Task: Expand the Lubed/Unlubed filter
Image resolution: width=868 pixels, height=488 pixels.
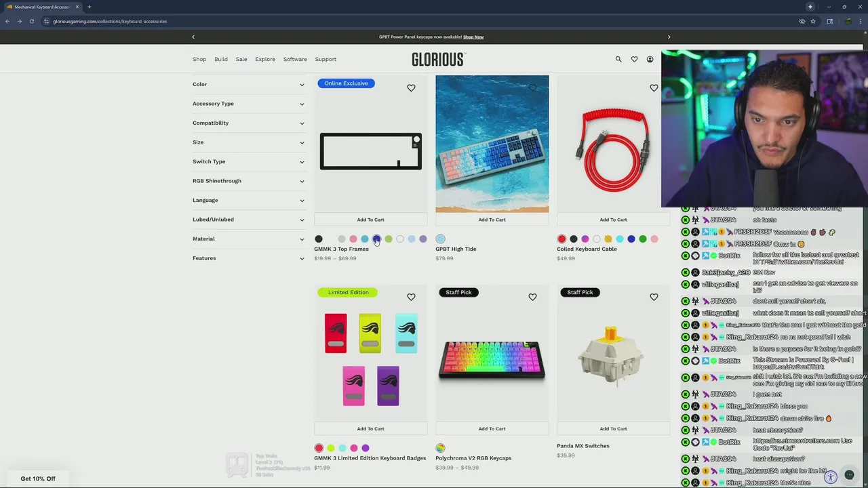Action: (x=248, y=220)
